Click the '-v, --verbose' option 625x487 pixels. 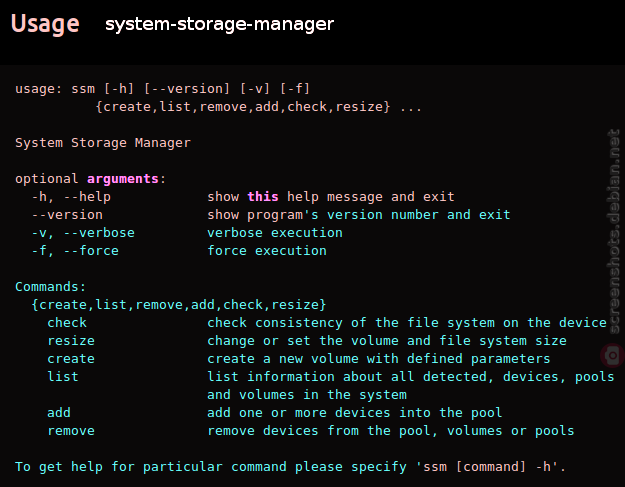83,232
